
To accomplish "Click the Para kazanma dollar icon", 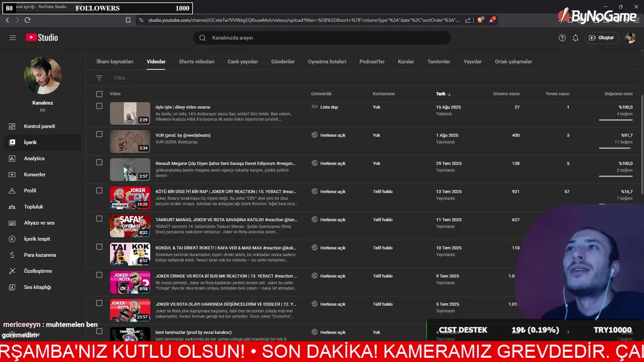I will pos(13,255).
